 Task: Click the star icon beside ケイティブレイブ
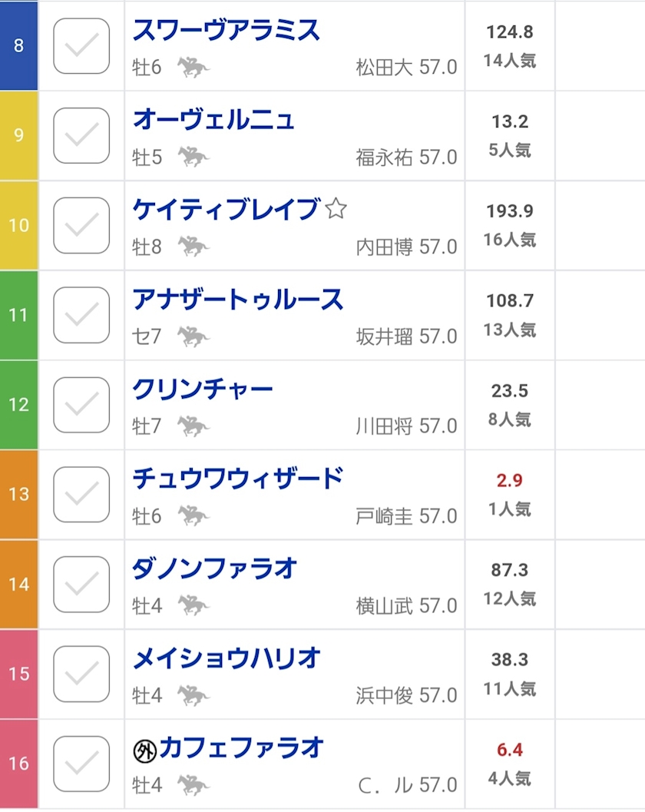coord(336,209)
